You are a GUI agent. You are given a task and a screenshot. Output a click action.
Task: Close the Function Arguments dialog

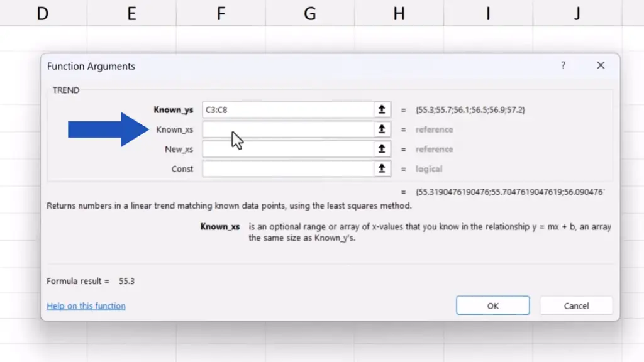click(601, 65)
